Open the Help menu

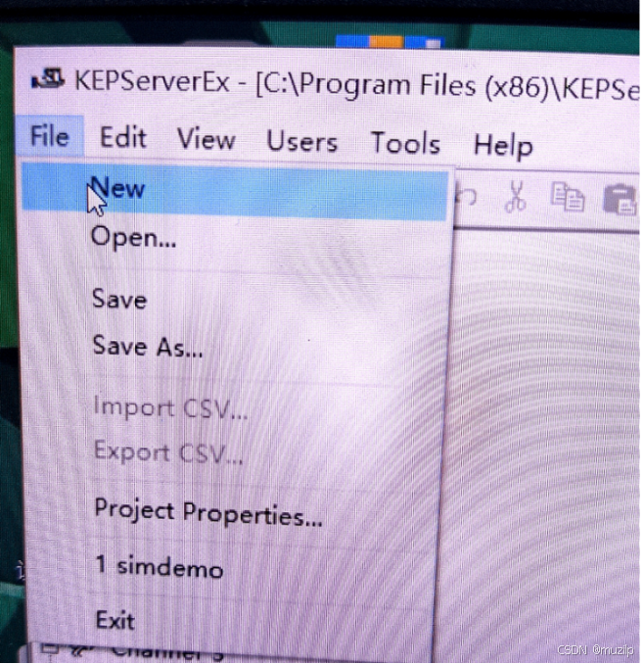(503, 146)
